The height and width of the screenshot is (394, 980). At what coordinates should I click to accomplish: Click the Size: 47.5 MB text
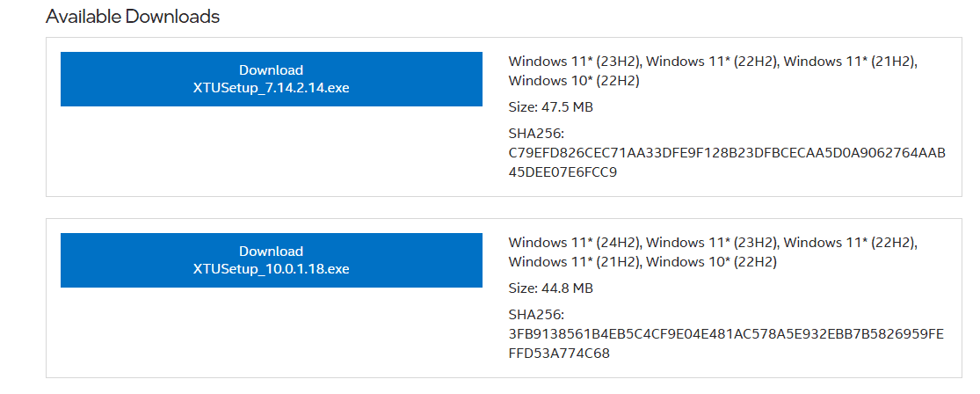tap(550, 107)
